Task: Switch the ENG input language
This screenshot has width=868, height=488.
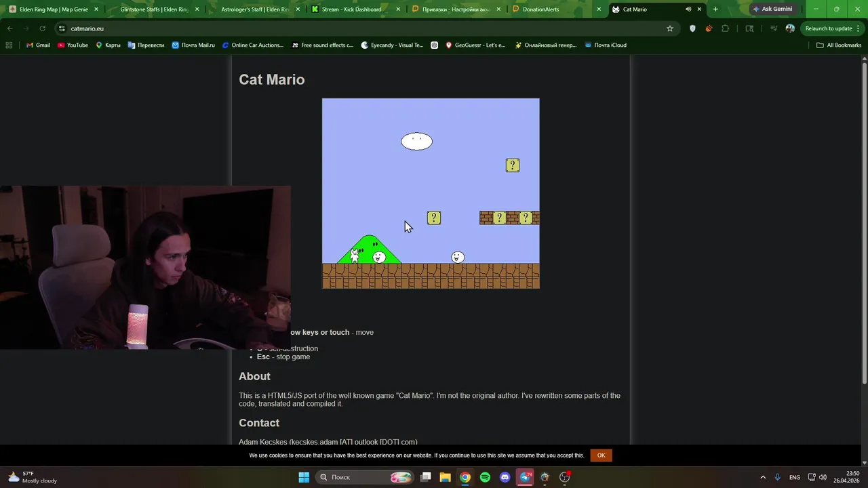Action: [x=794, y=477]
